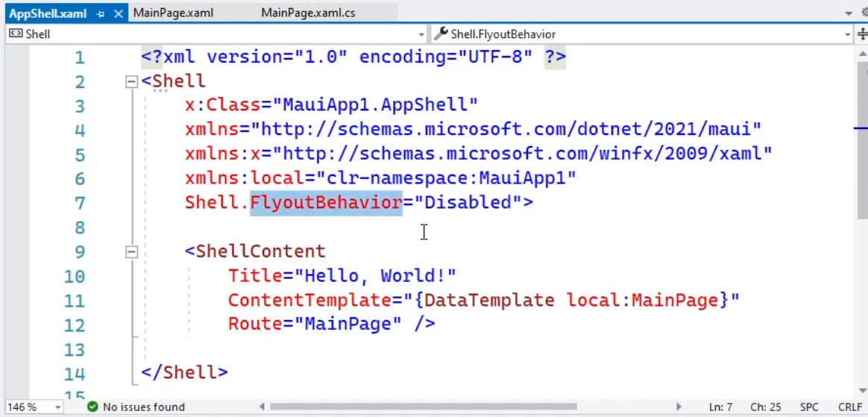Viewport: 868px width, 417px height.
Task: Collapse the ShellContent element on line 9
Action: 131,252
